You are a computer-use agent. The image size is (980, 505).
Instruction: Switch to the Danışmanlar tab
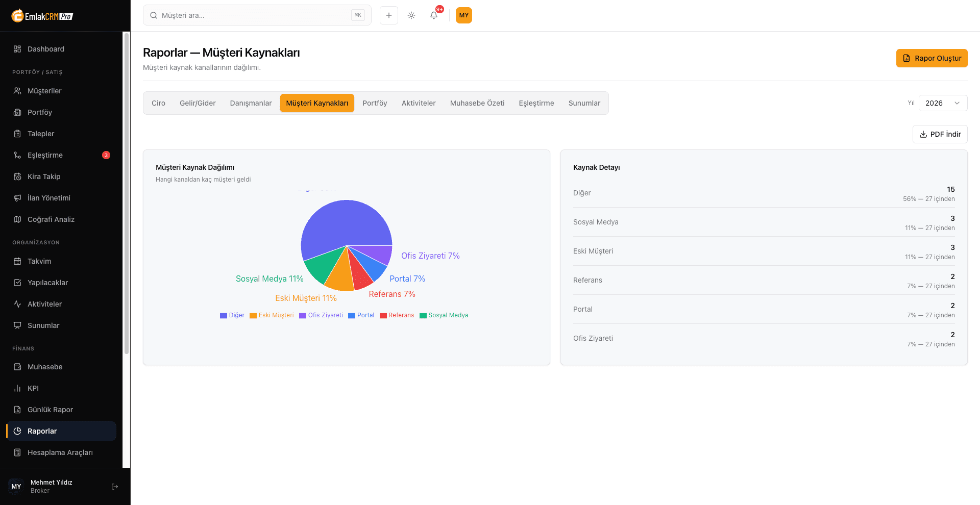coord(251,103)
